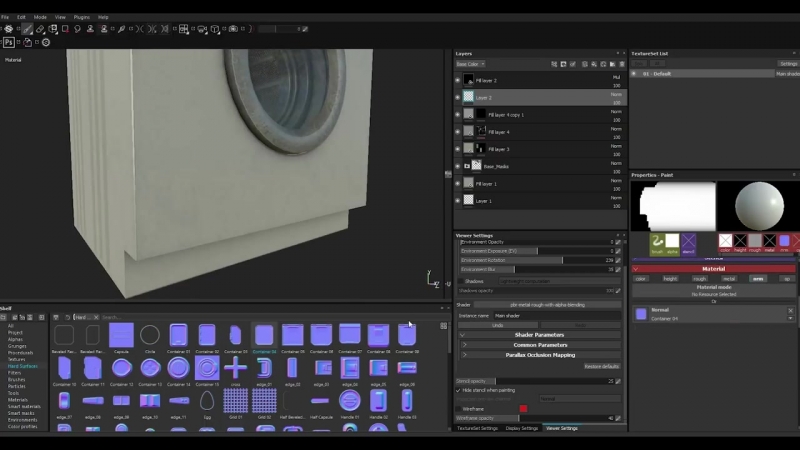Toggle visibility of Base_Masks folder
Viewport: 800px width, 450px height.
458,166
